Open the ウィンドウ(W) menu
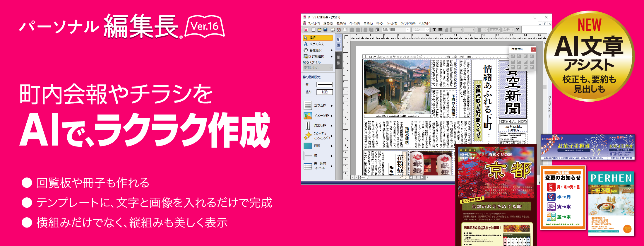Image resolution: width=644 pixels, height=246 pixels. point(408,23)
